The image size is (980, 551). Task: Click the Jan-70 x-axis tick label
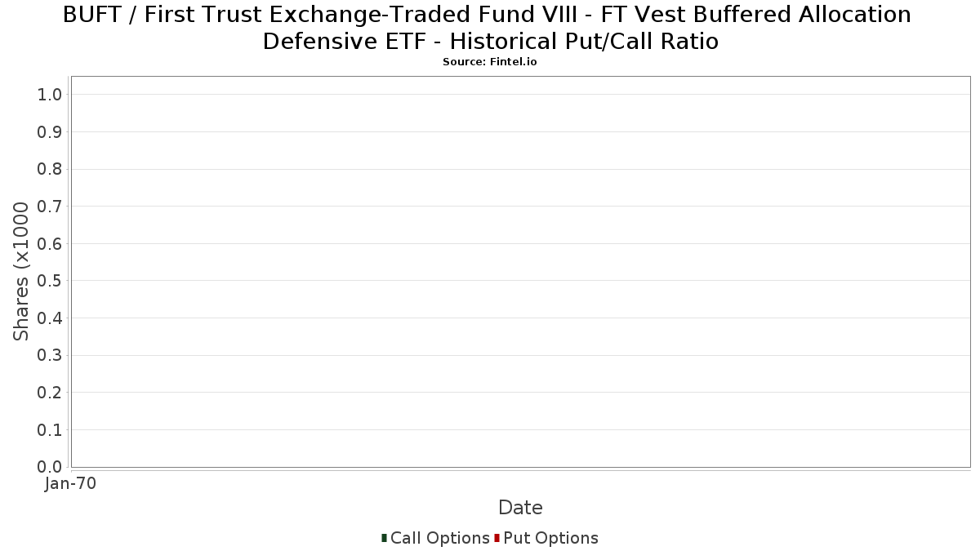71,484
